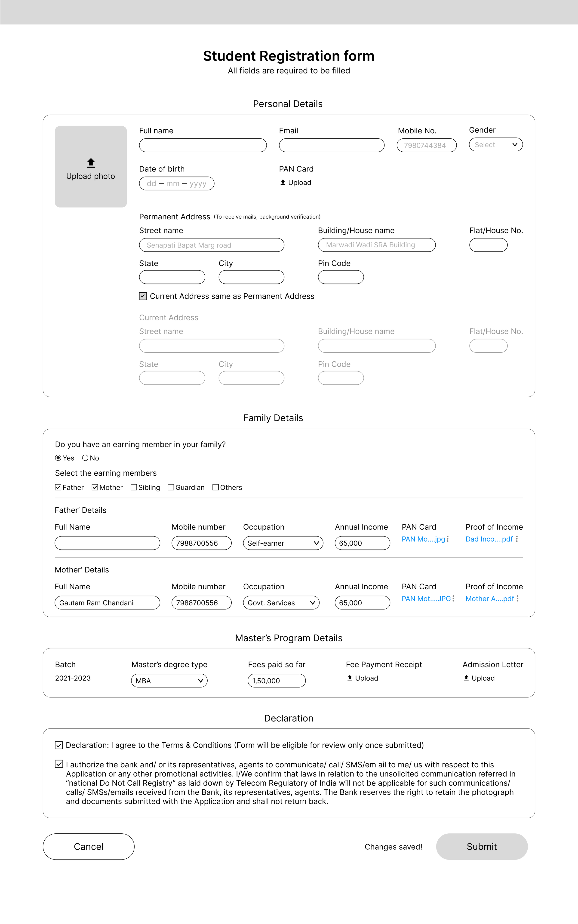Click Fee Payment Receipt upload icon
This screenshot has height=924, width=578.
pos(349,678)
